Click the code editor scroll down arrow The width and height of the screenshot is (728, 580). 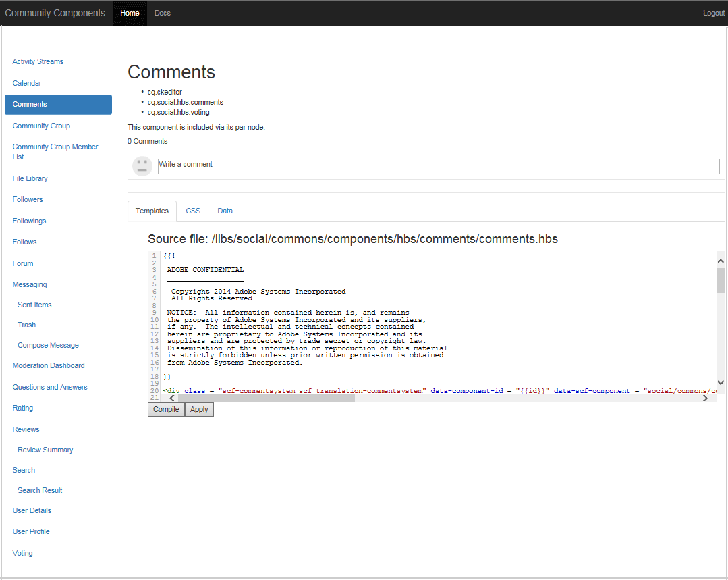[721, 382]
